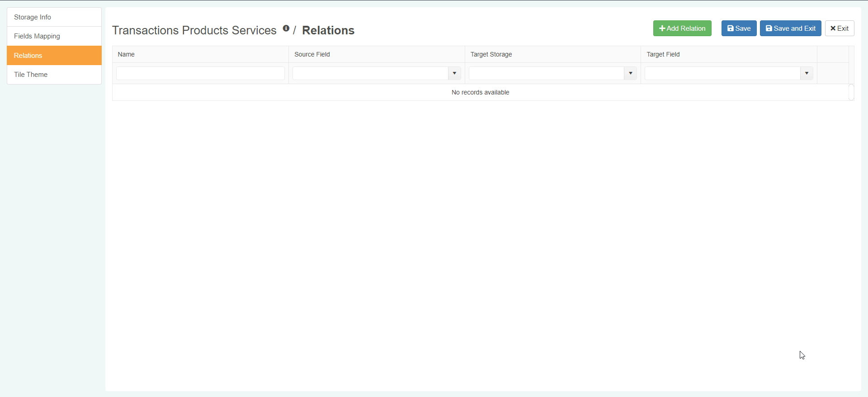Click the Source Field column header
Screen dimensions: 868x397
click(312, 54)
